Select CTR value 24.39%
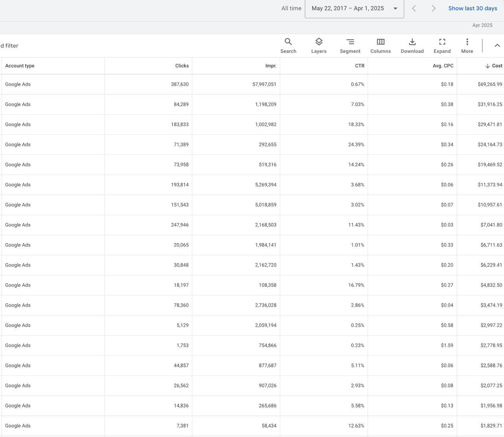The image size is (504, 437). (x=356, y=144)
